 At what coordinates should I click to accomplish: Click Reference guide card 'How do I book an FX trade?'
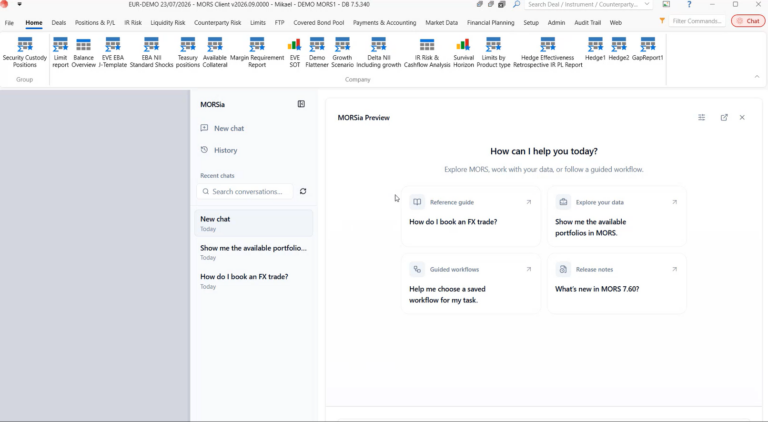pyautogui.click(x=471, y=216)
